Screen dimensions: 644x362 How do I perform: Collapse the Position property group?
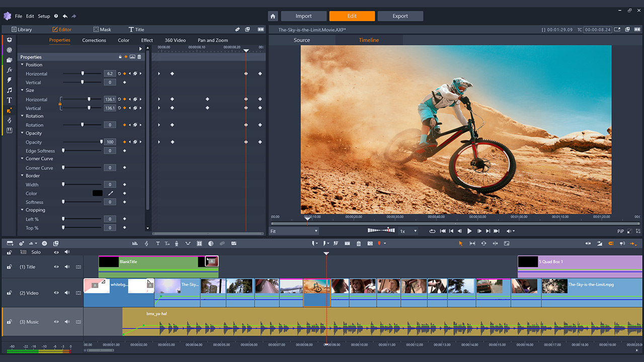[22, 65]
